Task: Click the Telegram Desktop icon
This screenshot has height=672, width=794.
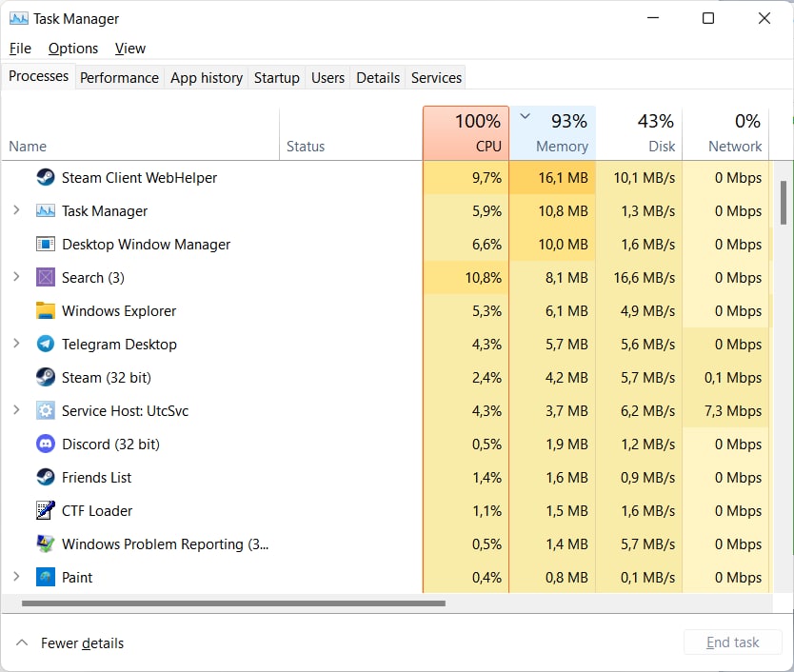Action: point(46,345)
